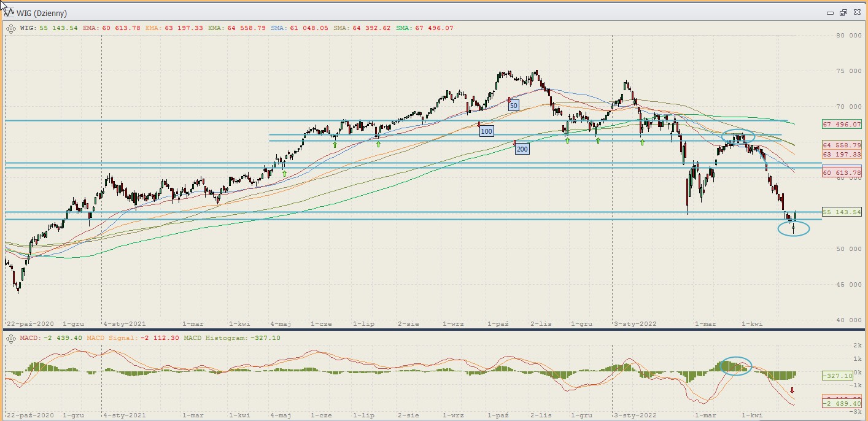Click the green up arrow below the 4-maj price bars
868x421 pixels.
(284, 174)
